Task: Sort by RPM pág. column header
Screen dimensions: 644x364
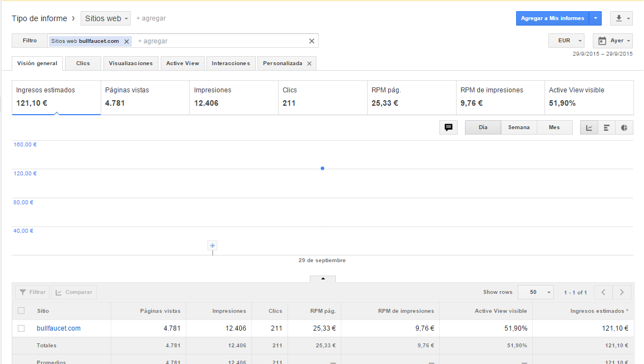Action: pos(323,311)
